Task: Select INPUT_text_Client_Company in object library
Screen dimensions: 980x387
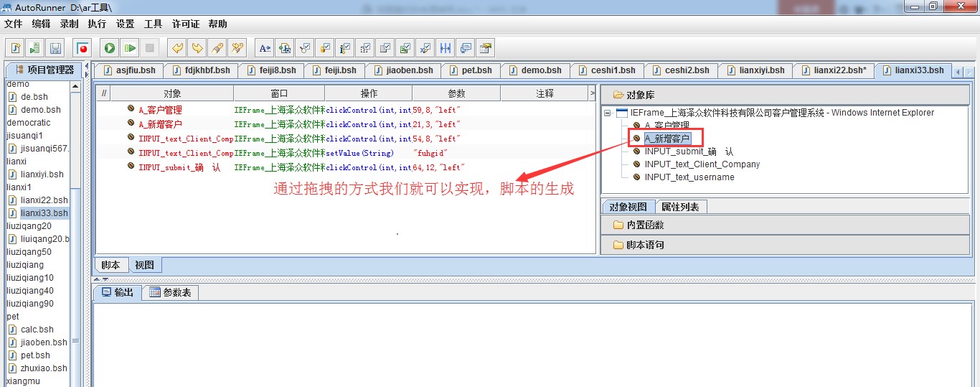Action: coord(702,164)
